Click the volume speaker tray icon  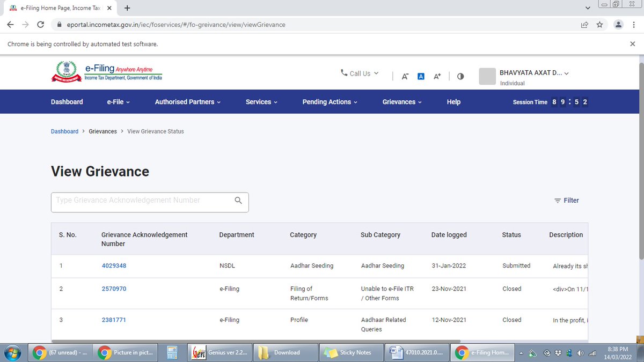click(580, 353)
